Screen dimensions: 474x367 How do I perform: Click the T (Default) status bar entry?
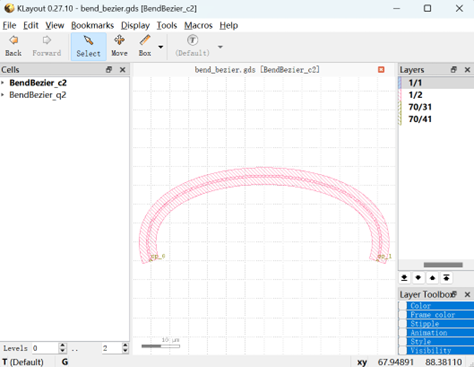[x=23, y=362]
